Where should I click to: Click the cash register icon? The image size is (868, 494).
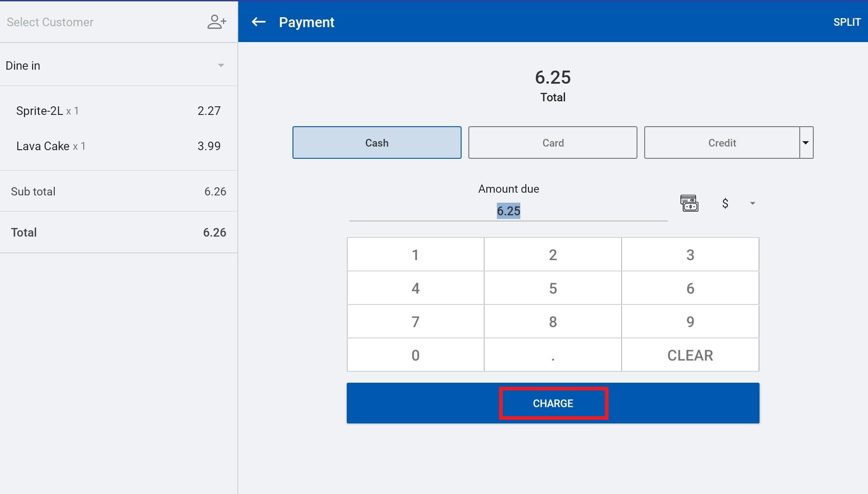click(x=689, y=203)
